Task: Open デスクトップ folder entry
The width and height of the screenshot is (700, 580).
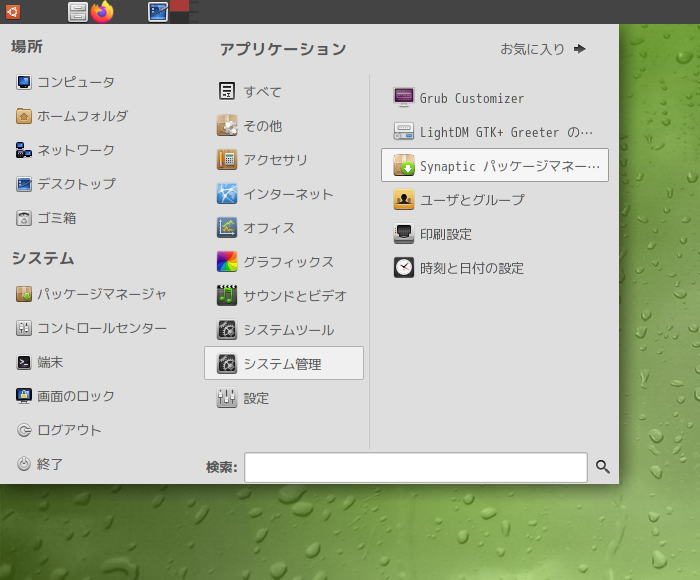Action: 66,184
